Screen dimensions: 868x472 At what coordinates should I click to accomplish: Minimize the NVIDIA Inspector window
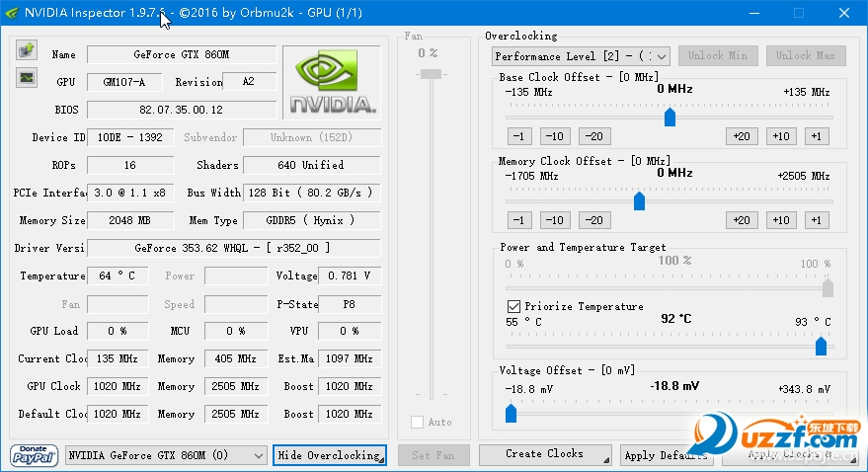click(x=754, y=13)
